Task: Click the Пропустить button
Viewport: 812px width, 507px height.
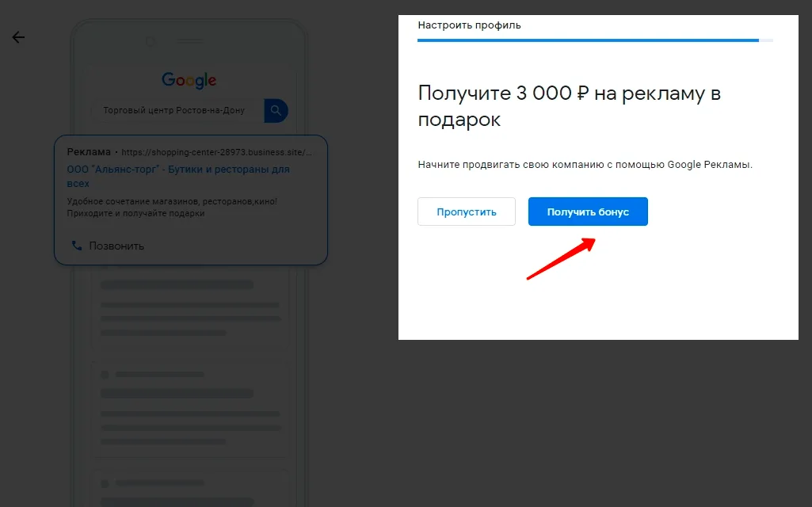Action: pos(467,212)
